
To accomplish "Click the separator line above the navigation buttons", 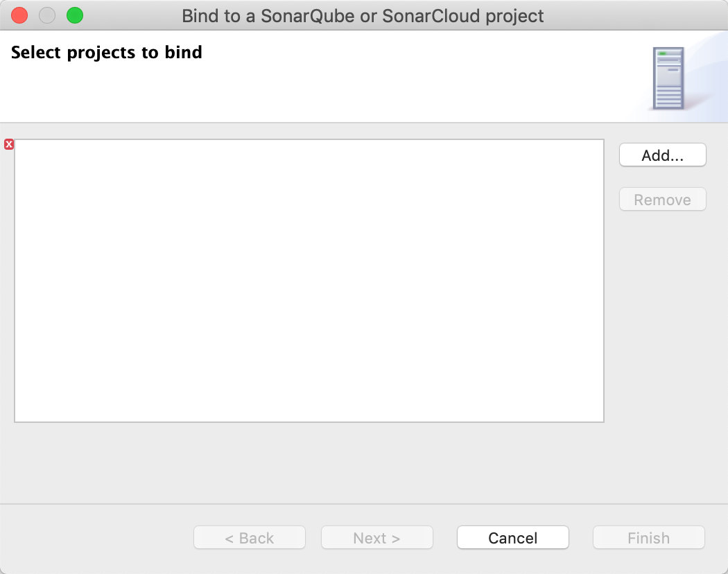I will pyautogui.click(x=364, y=504).
